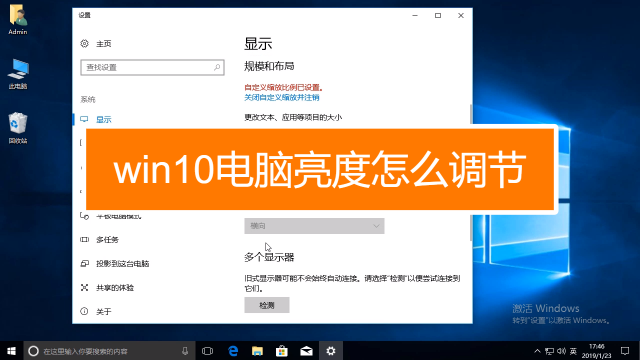The image size is (640, 360).
Task: Open the Action Center notification icon
Action: (625, 351)
